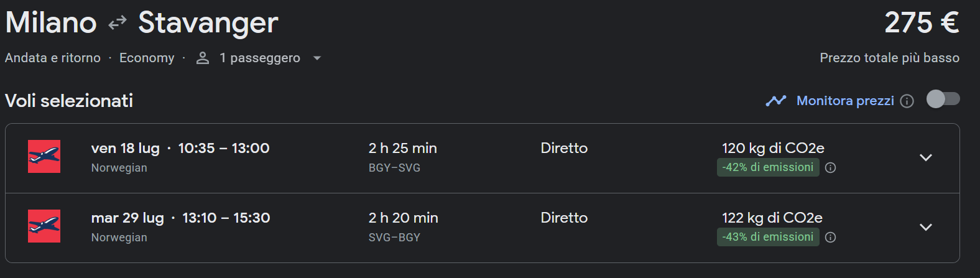Click the passenger person icon
Screen dimensions: 980x278
pyautogui.click(x=203, y=58)
